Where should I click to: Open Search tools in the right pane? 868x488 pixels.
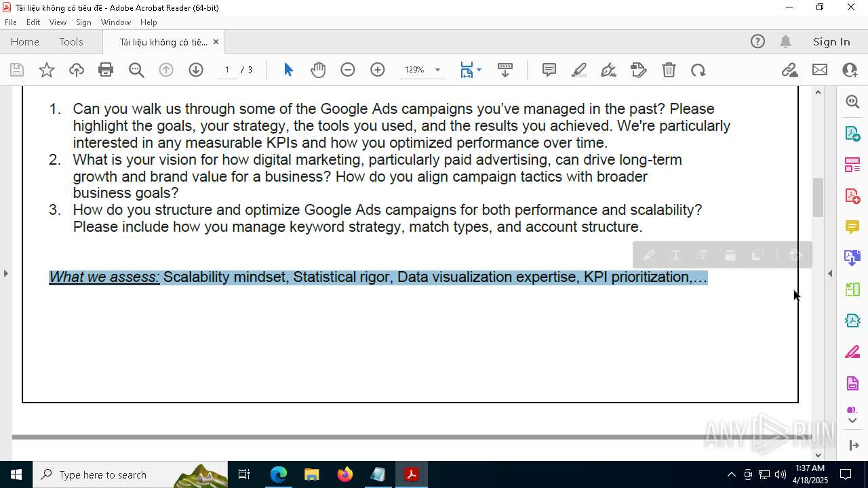click(852, 102)
